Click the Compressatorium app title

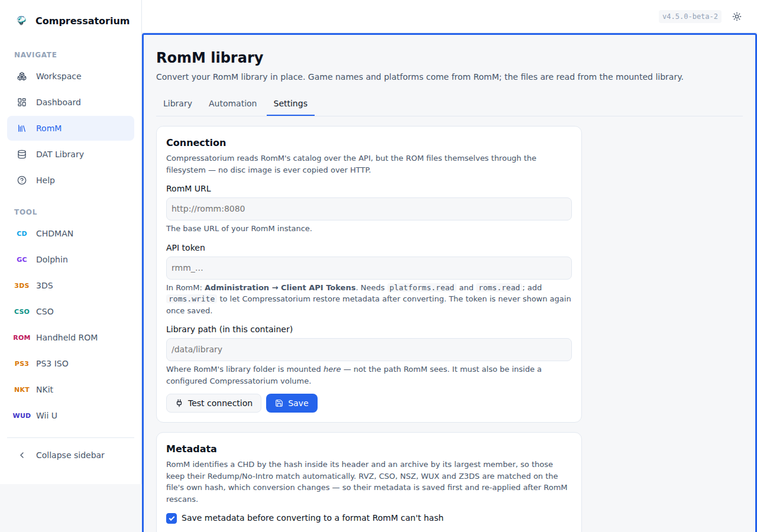(82, 21)
